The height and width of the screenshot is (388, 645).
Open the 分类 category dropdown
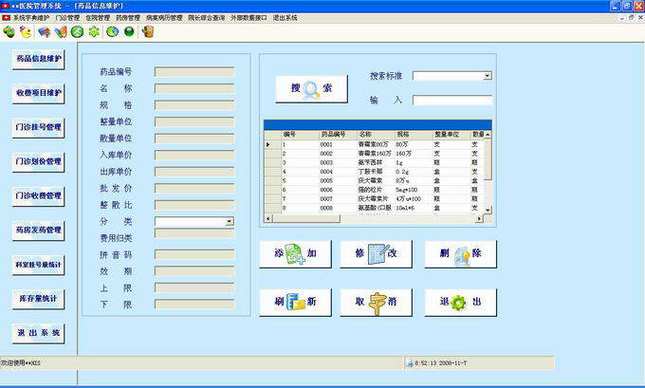tap(230, 222)
